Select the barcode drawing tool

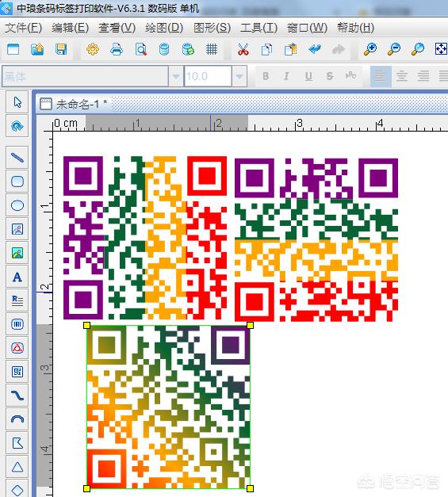coord(17,324)
